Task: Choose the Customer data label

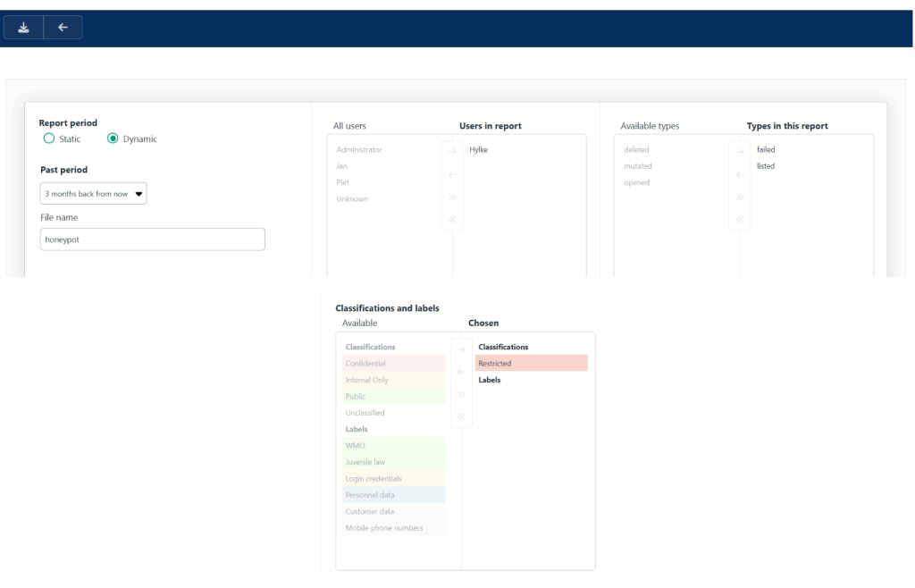Action: click(394, 511)
